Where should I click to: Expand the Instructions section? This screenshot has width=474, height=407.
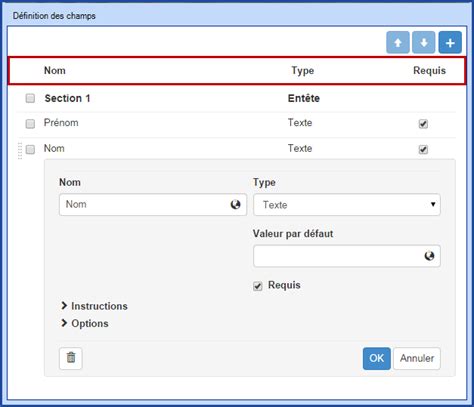(94, 306)
